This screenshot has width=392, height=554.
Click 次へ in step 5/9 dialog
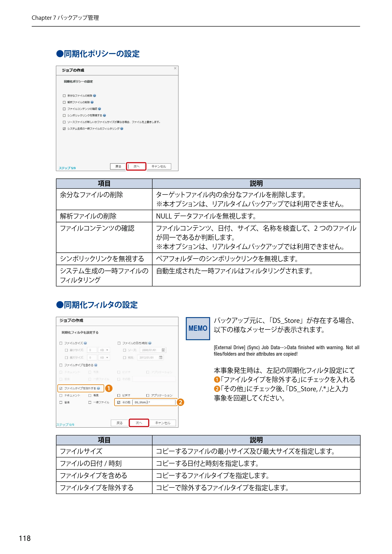pyautogui.click(x=136, y=166)
